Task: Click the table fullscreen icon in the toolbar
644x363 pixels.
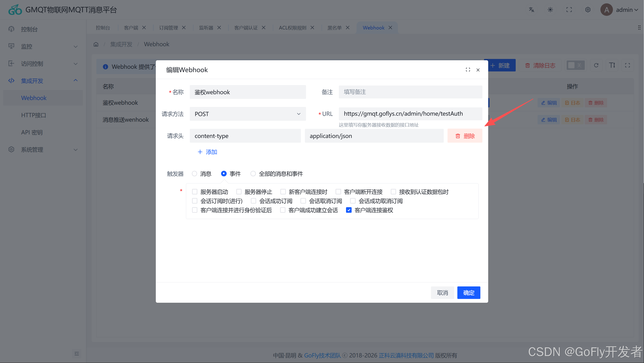Action: (x=627, y=65)
